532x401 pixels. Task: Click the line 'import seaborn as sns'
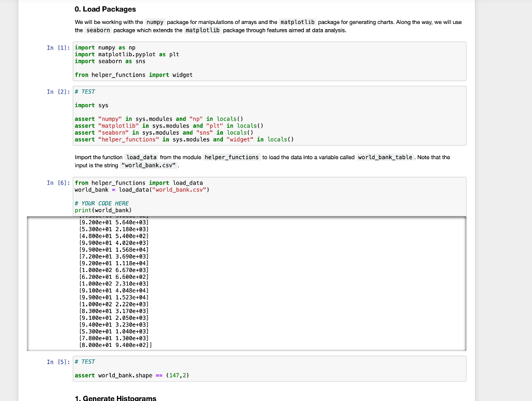pyautogui.click(x=110, y=61)
